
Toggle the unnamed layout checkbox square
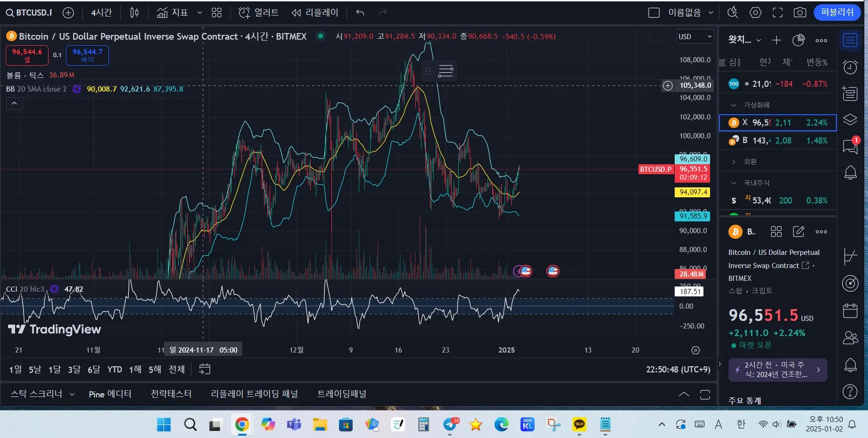point(654,13)
